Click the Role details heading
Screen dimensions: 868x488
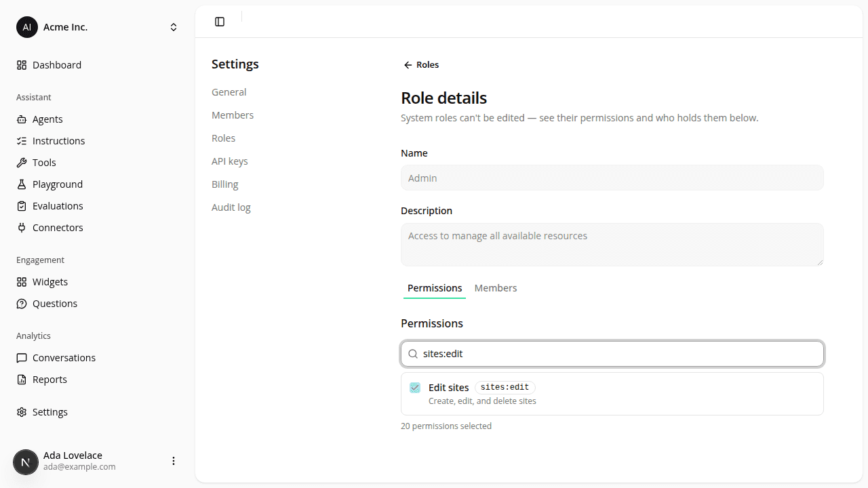444,98
